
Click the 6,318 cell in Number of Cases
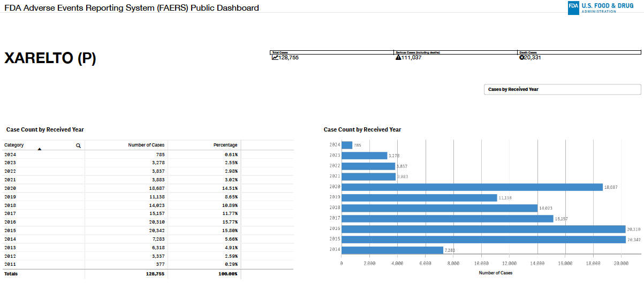[158, 248]
